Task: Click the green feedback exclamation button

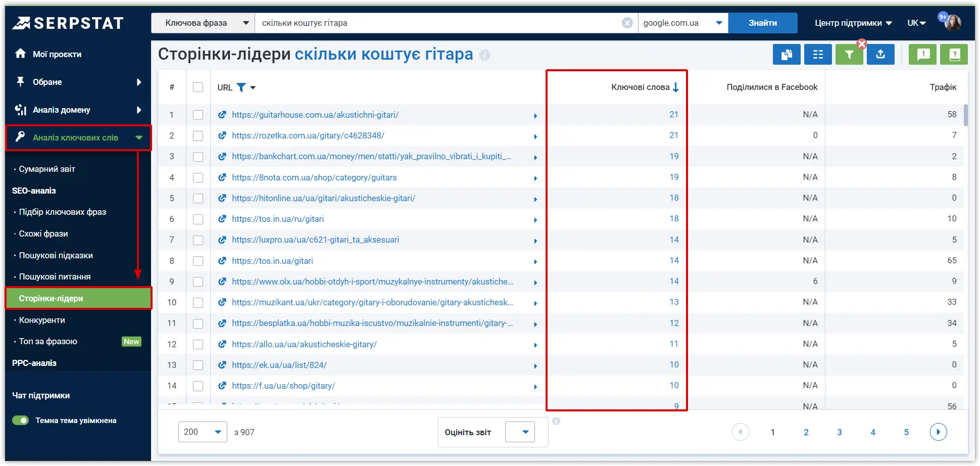Action: 923,55
